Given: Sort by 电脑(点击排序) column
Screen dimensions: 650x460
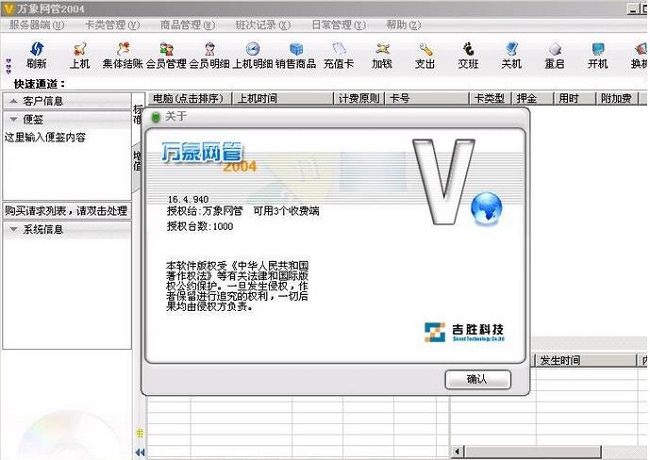Looking at the screenshot, I should click(190, 99).
